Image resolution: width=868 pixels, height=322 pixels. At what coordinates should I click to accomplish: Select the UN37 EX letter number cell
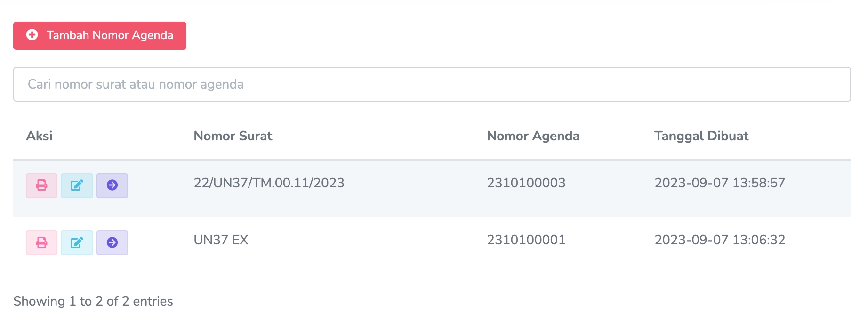221,240
